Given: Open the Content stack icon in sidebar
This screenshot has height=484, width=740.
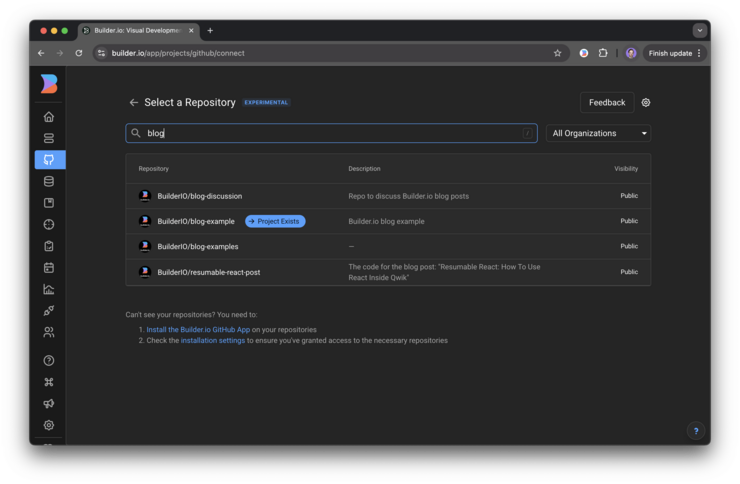Looking at the screenshot, I should tap(49, 138).
